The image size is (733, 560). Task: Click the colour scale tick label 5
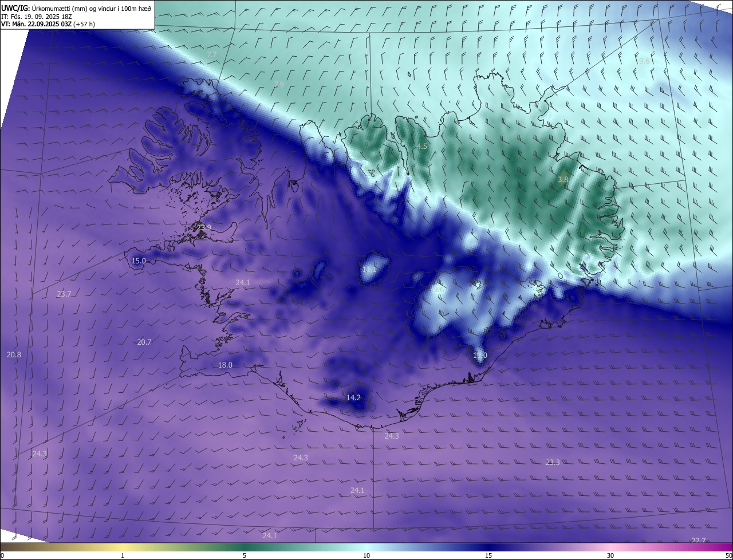click(245, 555)
